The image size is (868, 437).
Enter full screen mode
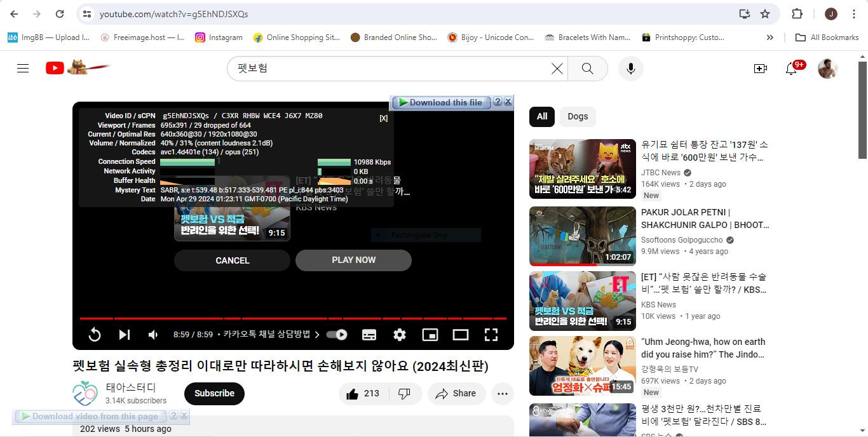pos(491,335)
